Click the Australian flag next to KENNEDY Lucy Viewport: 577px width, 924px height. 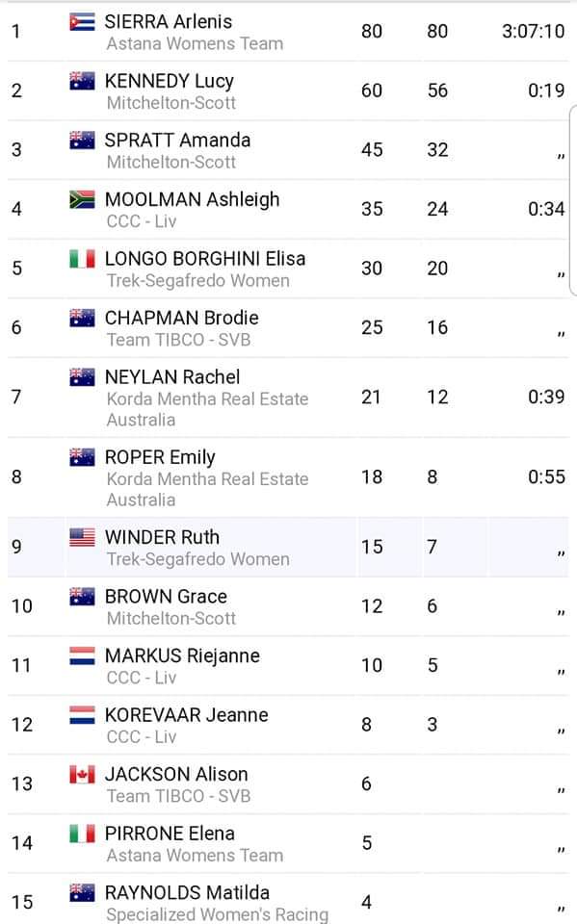coord(82,81)
